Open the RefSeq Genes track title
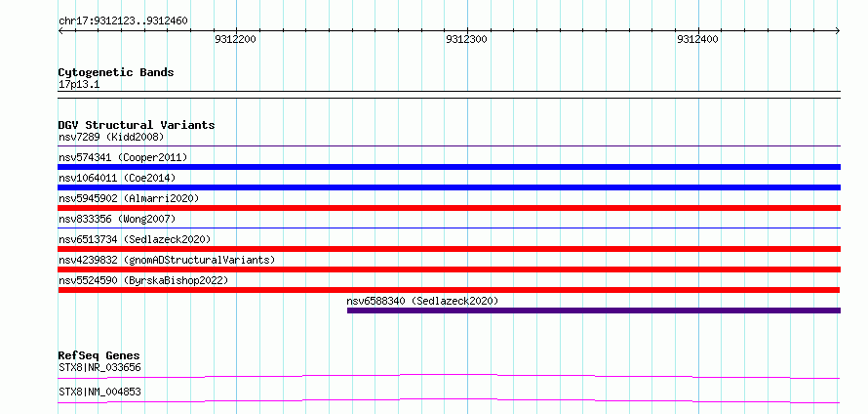868x414 pixels. tap(99, 355)
